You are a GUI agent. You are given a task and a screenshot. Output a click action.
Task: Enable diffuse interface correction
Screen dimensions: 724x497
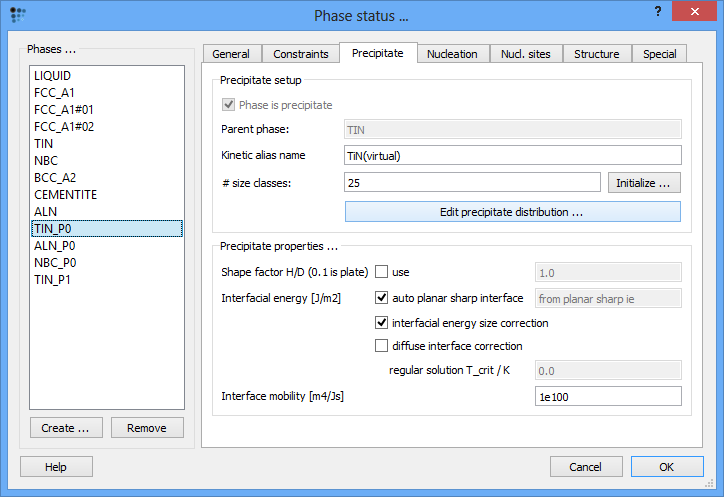(x=381, y=345)
